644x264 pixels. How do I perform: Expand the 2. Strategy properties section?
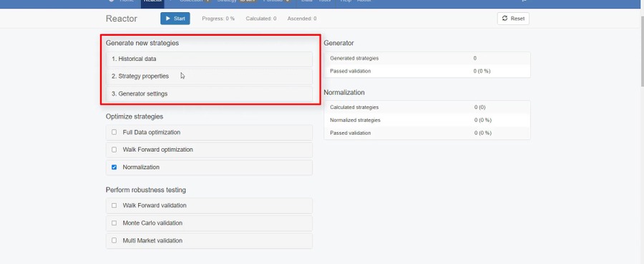point(209,77)
